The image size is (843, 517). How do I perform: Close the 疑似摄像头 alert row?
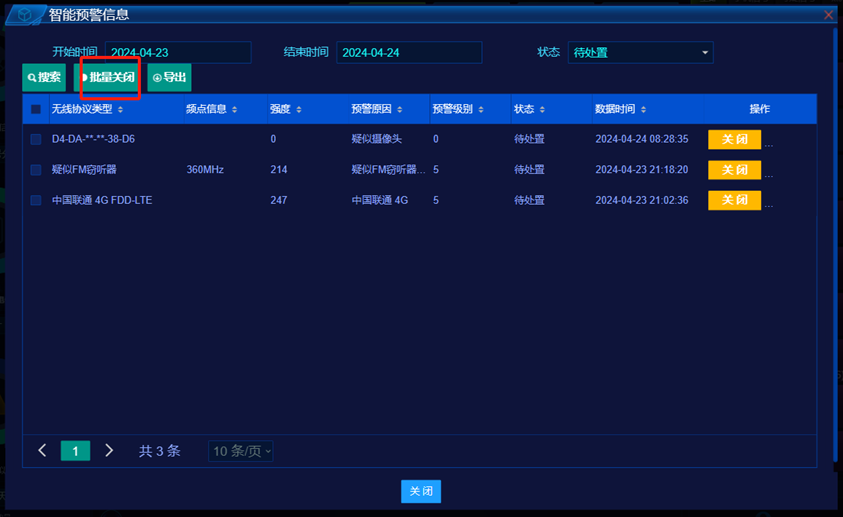coord(734,140)
